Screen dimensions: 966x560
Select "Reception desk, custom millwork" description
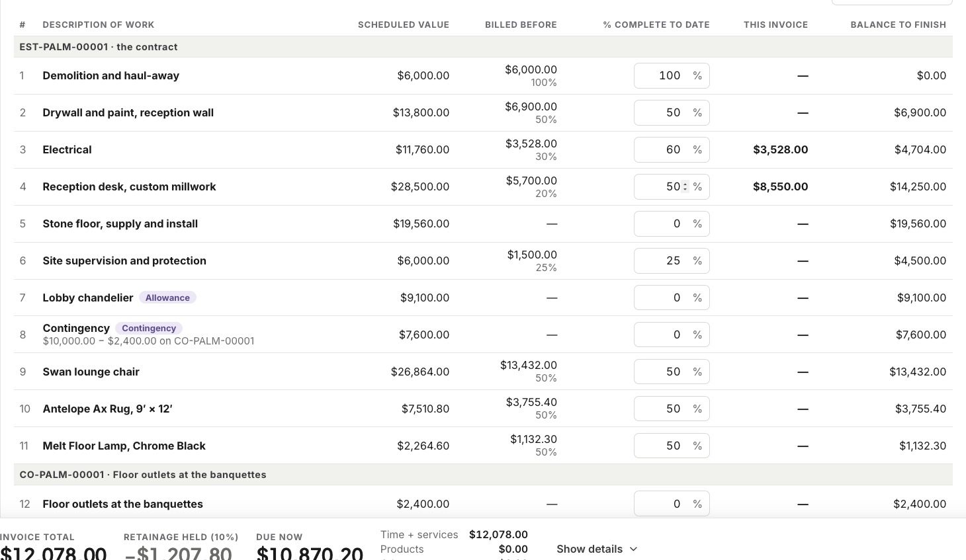(x=130, y=186)
